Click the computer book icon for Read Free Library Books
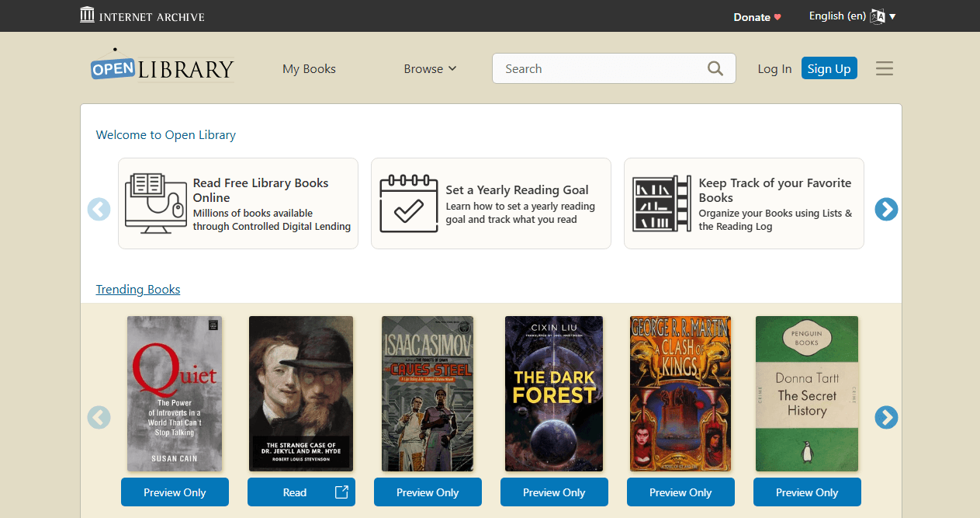 pos(156,203)
